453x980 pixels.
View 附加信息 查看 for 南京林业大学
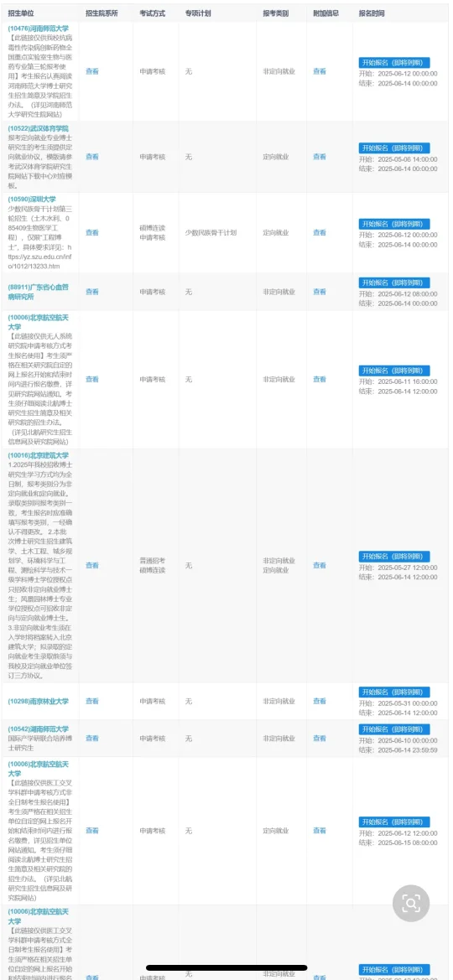(320, 701)
